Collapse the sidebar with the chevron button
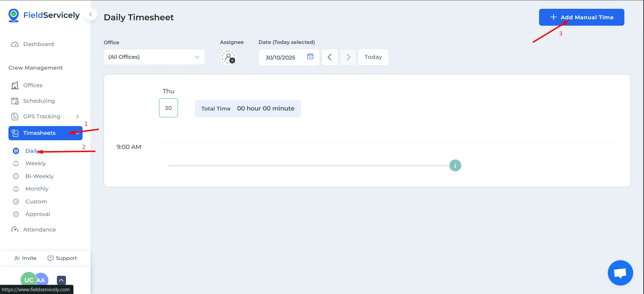644x294 pixels. [x=91, y=15]
